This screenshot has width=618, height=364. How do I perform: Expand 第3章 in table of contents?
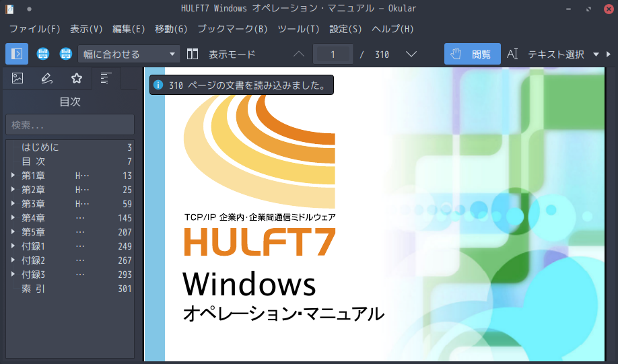13,204
